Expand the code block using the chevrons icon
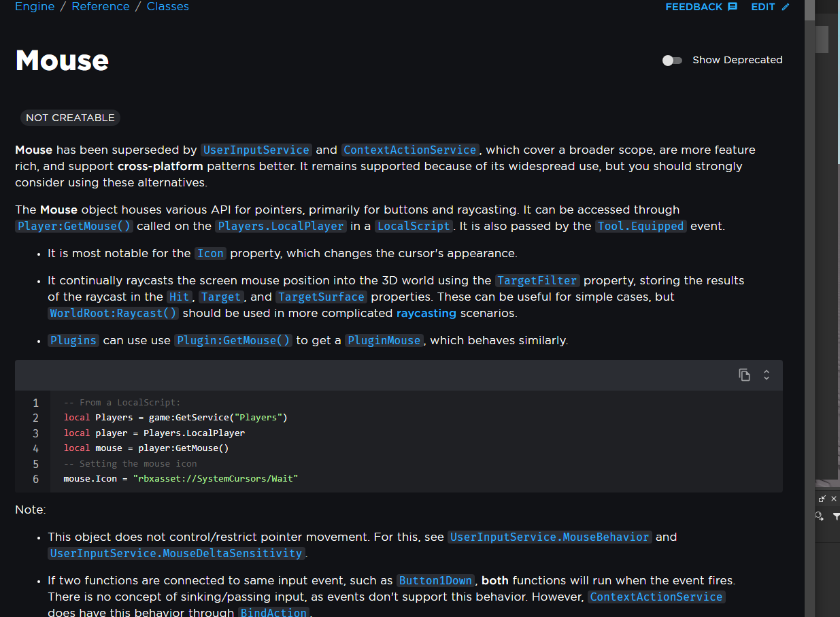This screenshot has width=840, height=617. [766, 375]
